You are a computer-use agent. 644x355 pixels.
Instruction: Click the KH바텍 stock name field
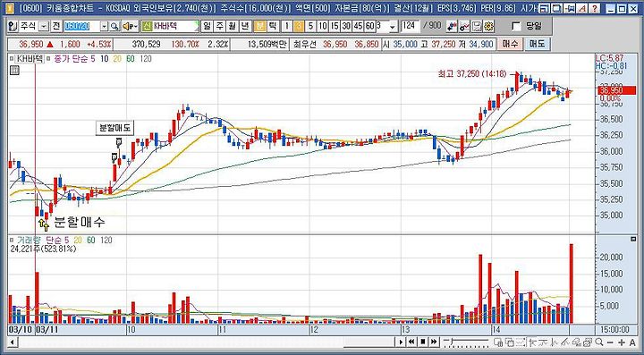point(175,26)
